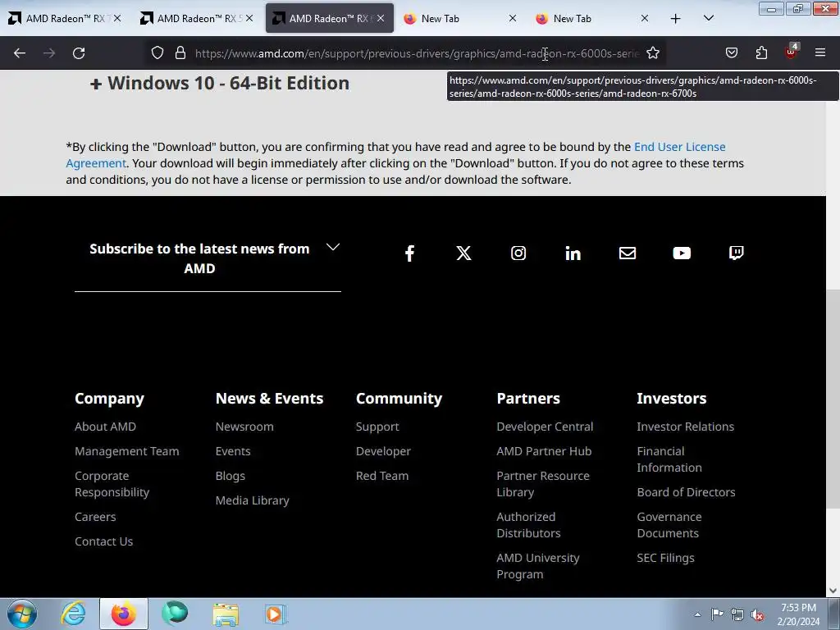The image size is (840, 630).
Task: Open Windows Explorer folder in taskbar
Action: tap(226, 614)
